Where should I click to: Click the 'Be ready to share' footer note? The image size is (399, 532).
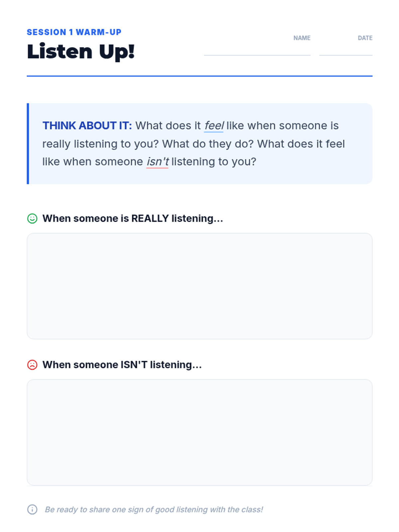coord(154,509)
